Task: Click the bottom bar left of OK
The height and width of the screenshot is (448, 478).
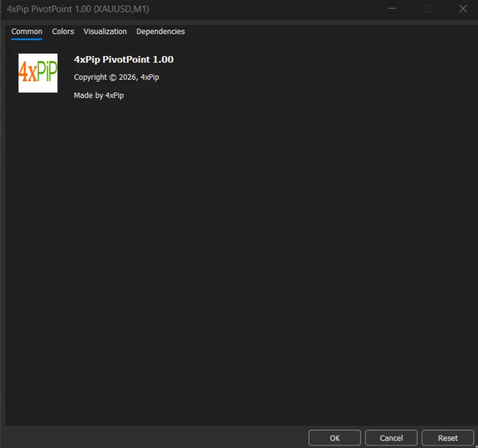Action: click(x=156, y=438)
